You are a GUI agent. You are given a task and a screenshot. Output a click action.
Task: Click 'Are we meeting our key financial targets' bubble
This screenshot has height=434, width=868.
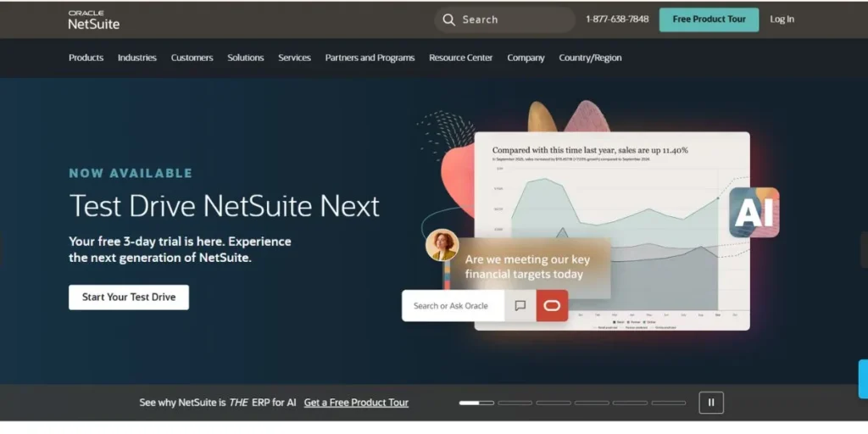pos(527,267)
